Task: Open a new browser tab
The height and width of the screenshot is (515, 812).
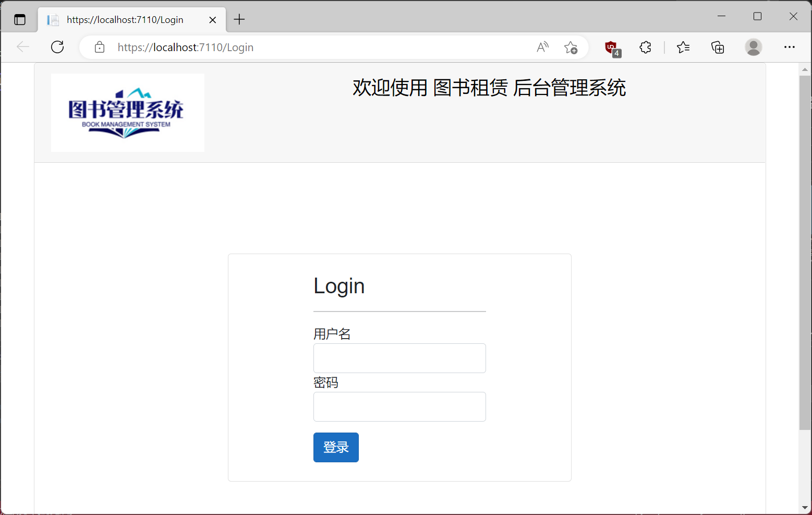Action: point(239,19)
